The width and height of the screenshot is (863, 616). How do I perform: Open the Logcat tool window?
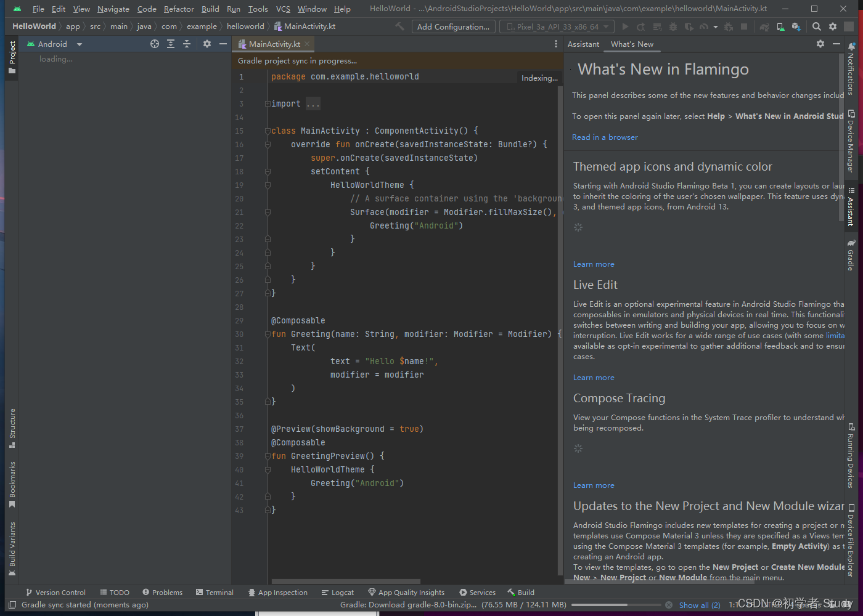(x=338, y=593)
